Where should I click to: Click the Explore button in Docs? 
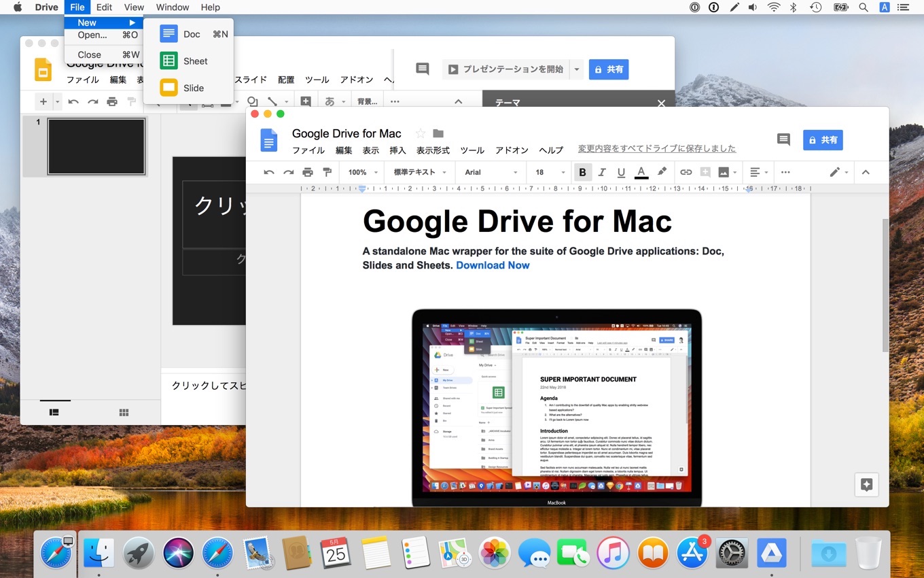click(x=866, y=485)
